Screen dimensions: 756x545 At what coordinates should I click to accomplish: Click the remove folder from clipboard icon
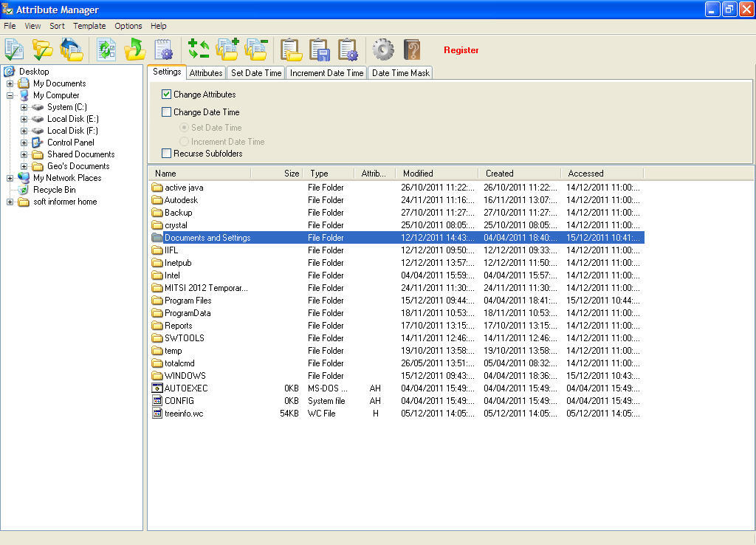[x=255, y=49]
